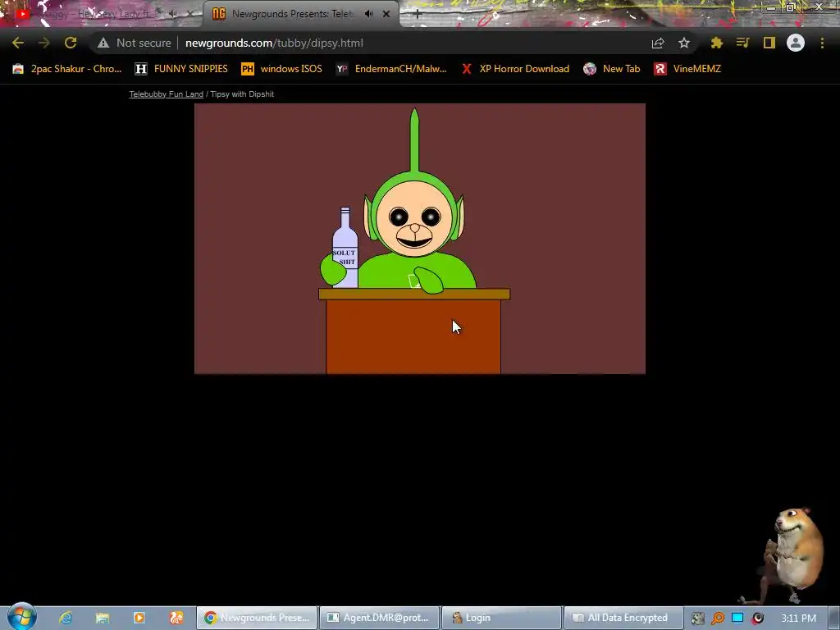The height and width of the screenshot is (630, 840).
Task: Click the orange magnifier tray icon
Action: (x=718, y=619)
